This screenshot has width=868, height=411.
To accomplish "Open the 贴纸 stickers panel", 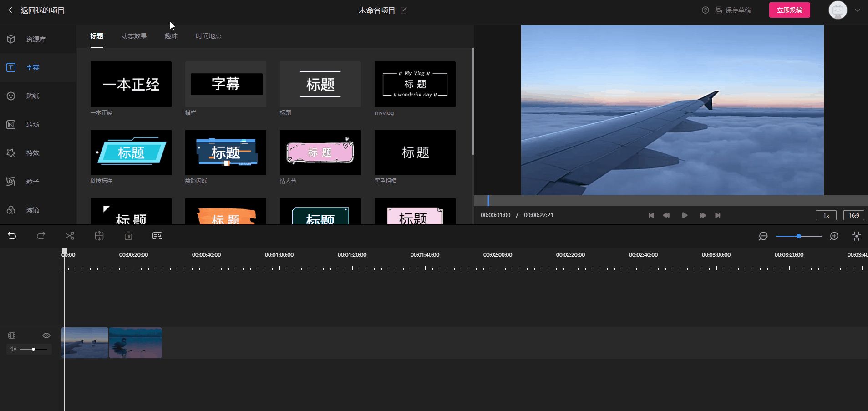I will [x=32, y=96].
